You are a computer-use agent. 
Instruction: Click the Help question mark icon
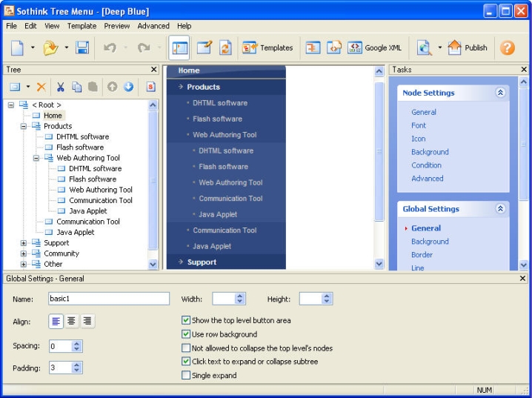tap(508, 47)
